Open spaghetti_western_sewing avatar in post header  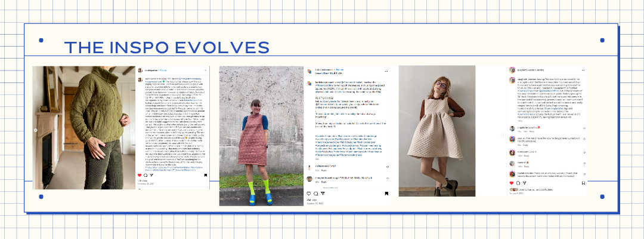pos(512,70)
